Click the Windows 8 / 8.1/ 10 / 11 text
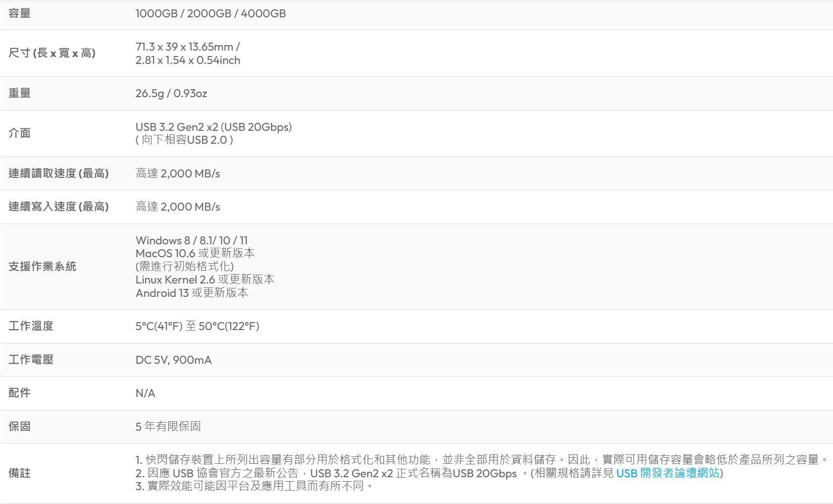This screenshot has width=833, height=504. coord(191,240)
